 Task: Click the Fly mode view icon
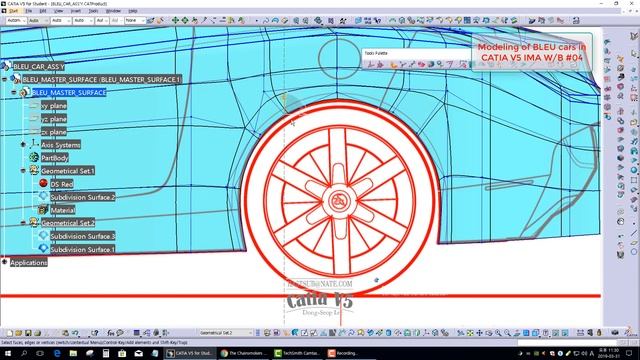click(460, 333)
